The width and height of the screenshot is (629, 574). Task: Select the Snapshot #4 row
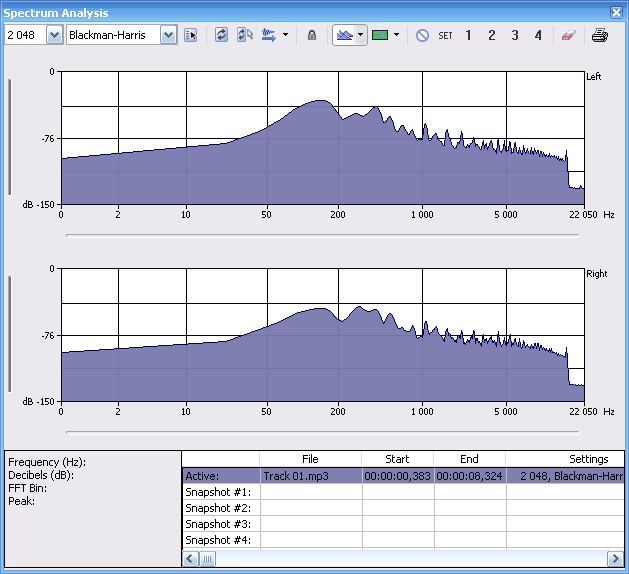click(403, 540)
